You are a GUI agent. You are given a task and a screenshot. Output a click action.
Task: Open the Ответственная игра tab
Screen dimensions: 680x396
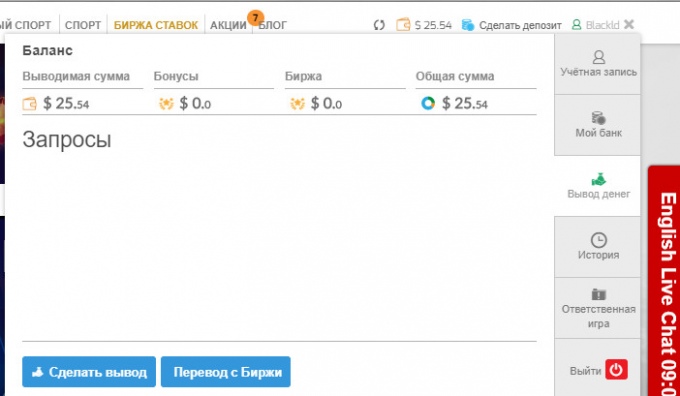point(598,308)
